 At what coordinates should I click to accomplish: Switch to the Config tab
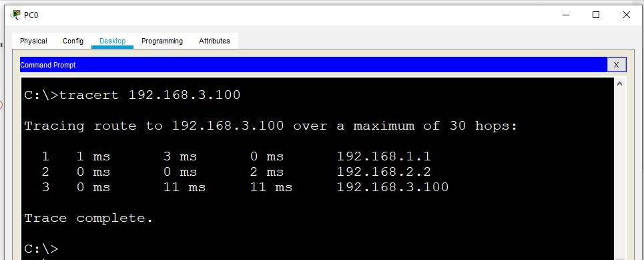[73, 41]
